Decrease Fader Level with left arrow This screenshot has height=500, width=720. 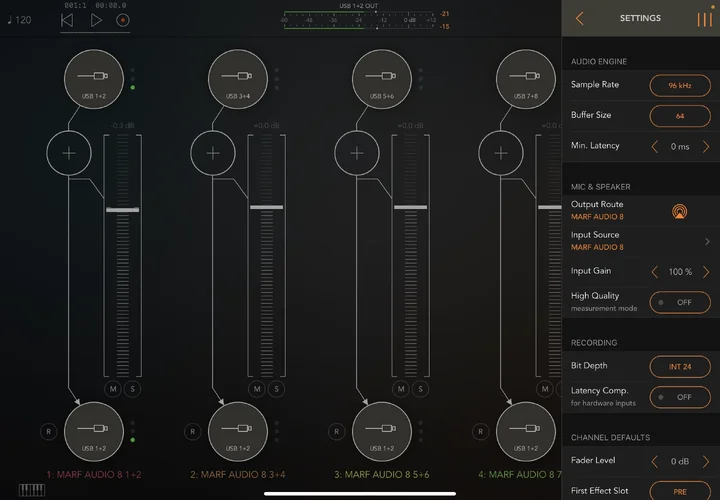[x=655, y=461]
